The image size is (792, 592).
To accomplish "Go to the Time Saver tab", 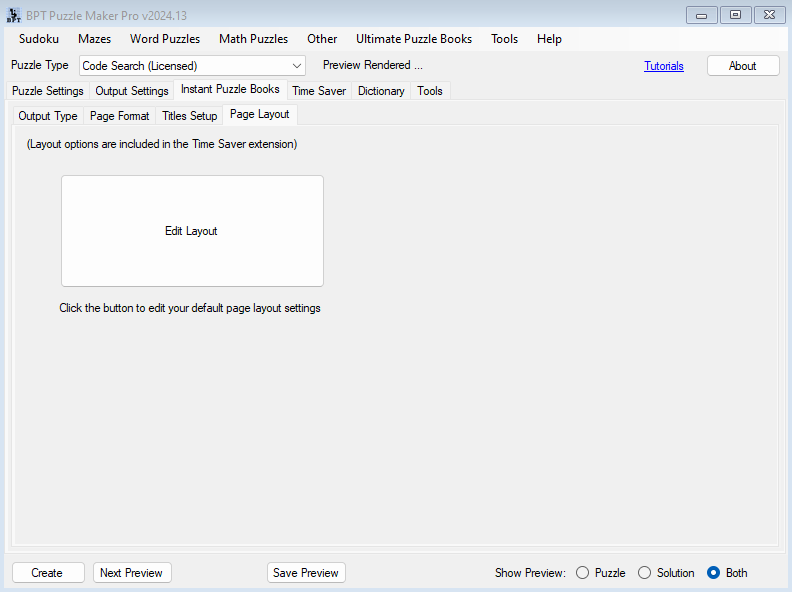I will (319, 91).
